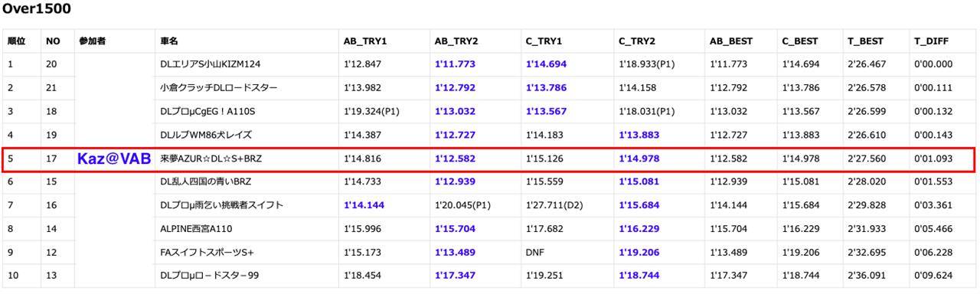Select the 順位 column header
Image resolution: width=980 pixels, height=294 pixels.
click(16, 41)
